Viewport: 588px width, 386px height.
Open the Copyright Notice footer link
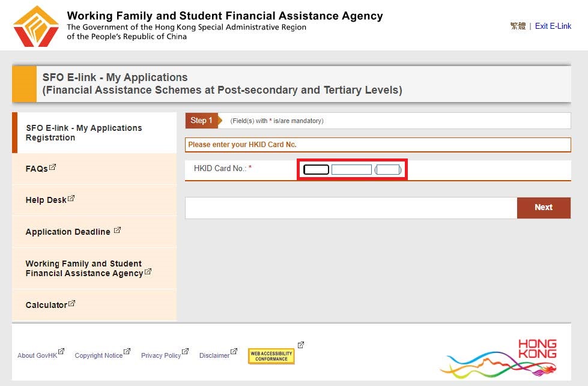pyautogui.click(x=99, y=355)
